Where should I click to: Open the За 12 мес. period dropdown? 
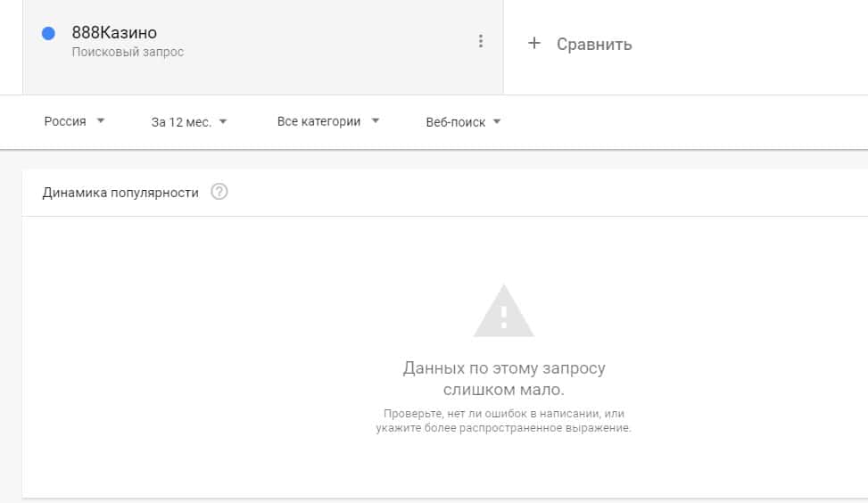(x=189, y=122)
